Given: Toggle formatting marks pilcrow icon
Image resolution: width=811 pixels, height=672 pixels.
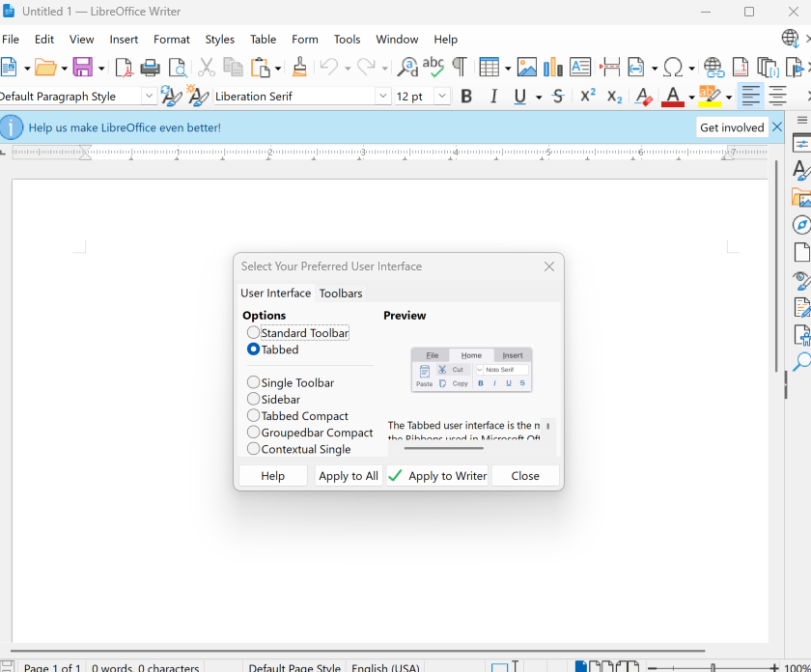Looking at the screenshot, I should tap(460, 68).
